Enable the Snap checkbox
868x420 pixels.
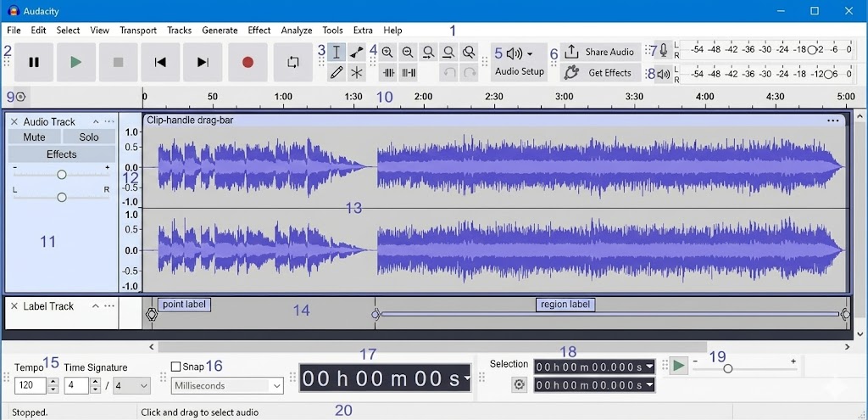(176, 367)
